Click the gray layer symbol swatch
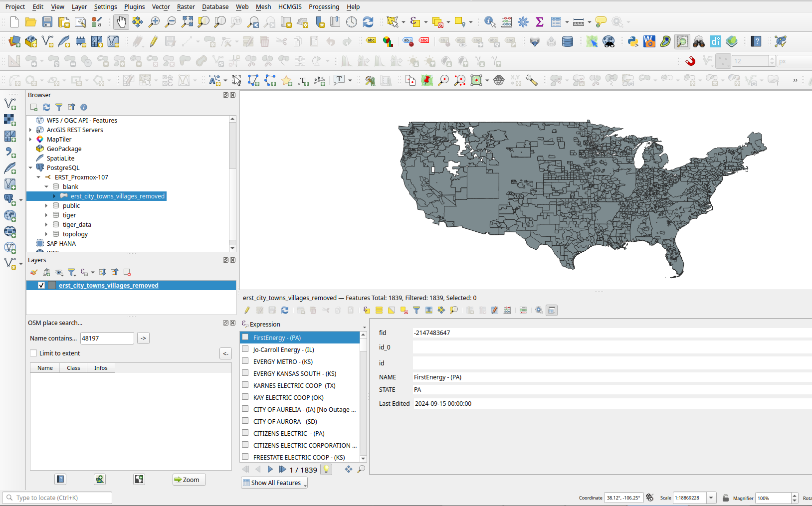 (x=52, y=286)
